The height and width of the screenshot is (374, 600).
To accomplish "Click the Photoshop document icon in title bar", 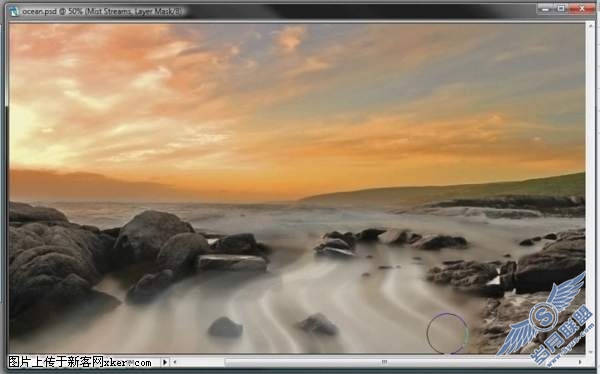I will click(x=14, y=11).
